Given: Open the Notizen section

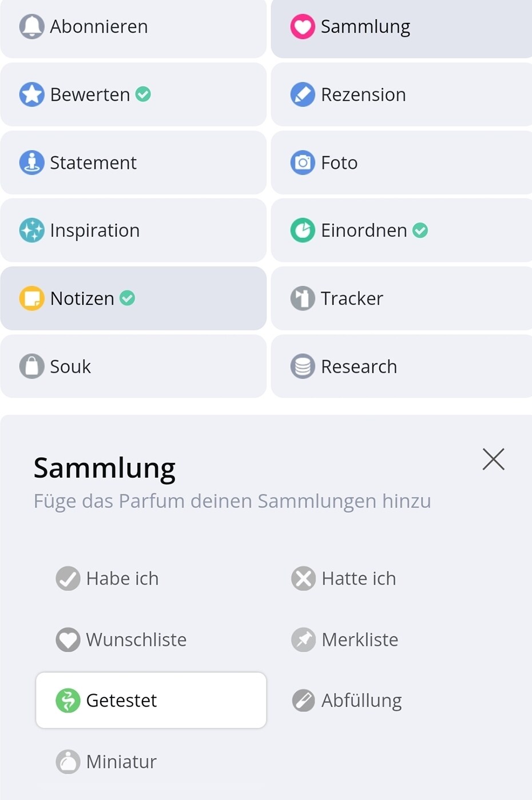Looking at the screenshot, I should (133, 298).
